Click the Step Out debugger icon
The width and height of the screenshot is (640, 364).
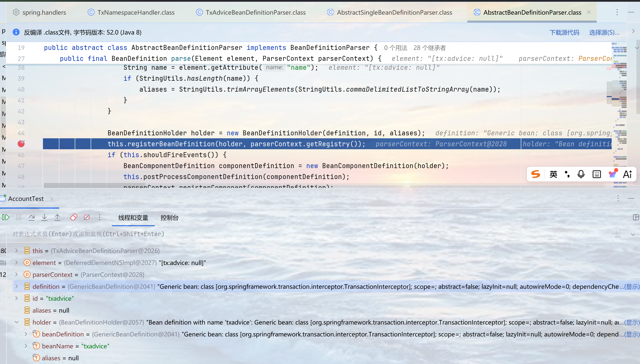57,218
